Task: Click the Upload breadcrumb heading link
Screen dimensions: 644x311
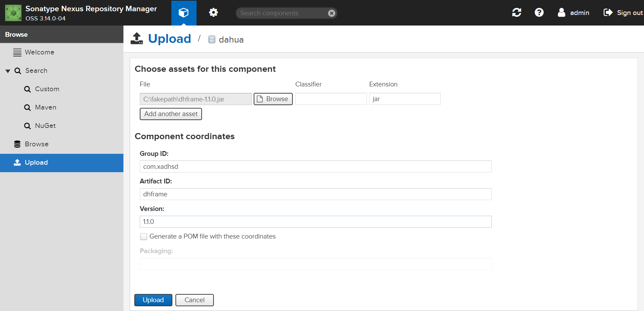Action: [x=170, y=39]
